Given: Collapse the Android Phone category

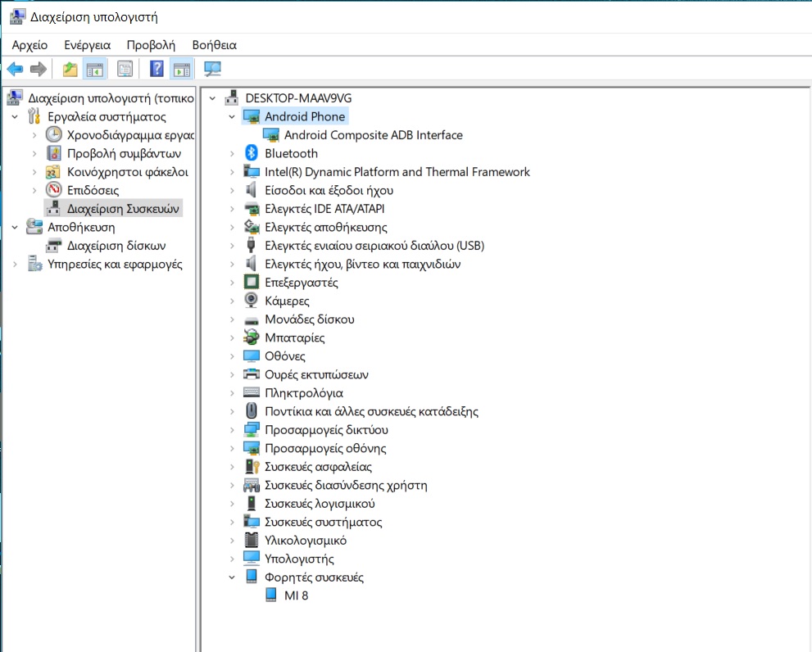Looking at the screenshot, I should pyautogui.click(x=233, y=117).
